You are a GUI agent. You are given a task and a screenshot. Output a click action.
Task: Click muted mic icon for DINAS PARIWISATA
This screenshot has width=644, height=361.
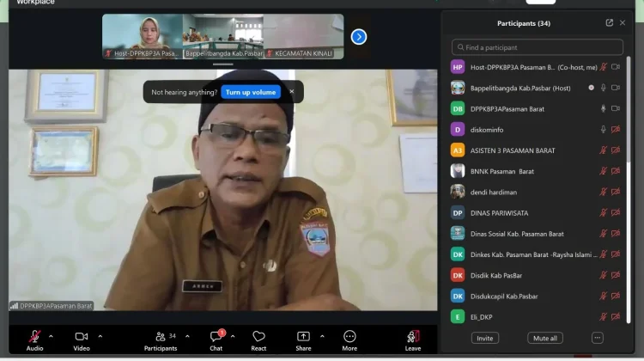click(603, 213)
